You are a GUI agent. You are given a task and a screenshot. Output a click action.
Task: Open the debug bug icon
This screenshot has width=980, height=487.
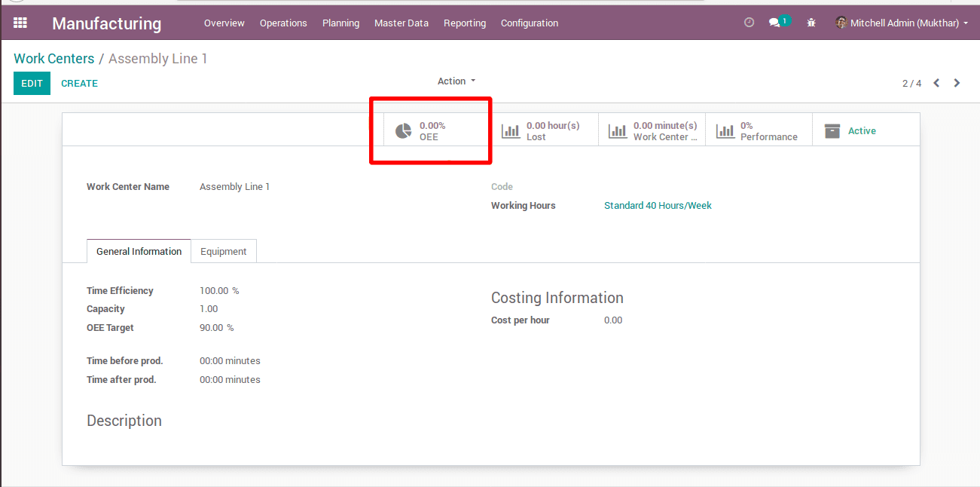(811, 23)
